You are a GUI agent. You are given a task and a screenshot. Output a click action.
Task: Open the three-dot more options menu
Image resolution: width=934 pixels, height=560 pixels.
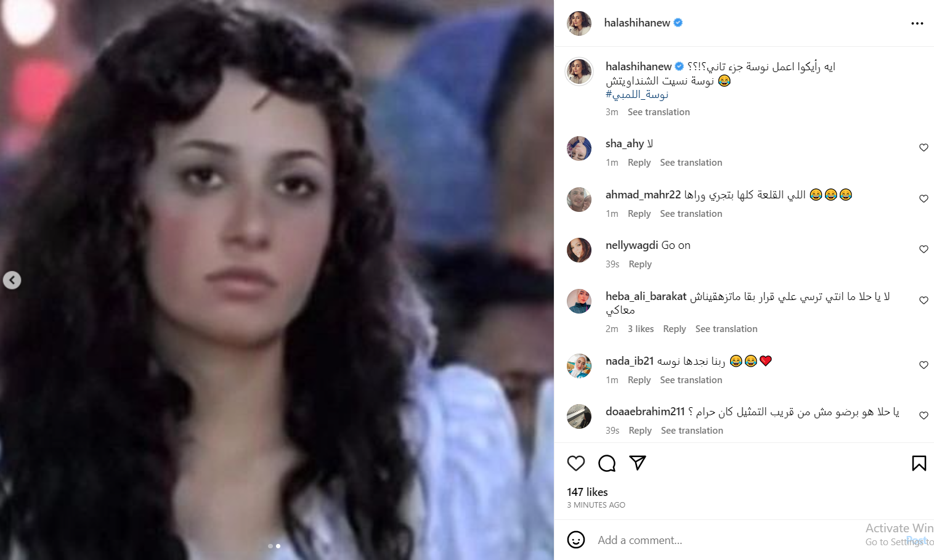(x=917, y=23)
